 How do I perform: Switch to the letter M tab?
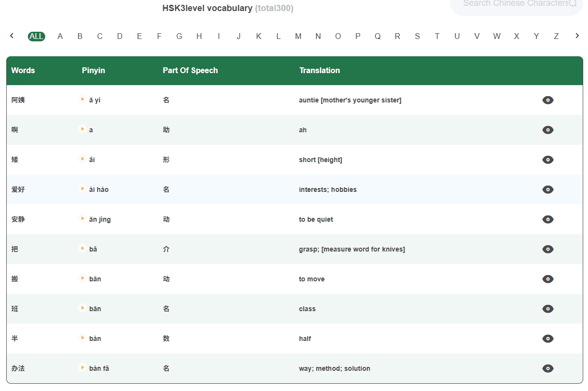point(298,36)
